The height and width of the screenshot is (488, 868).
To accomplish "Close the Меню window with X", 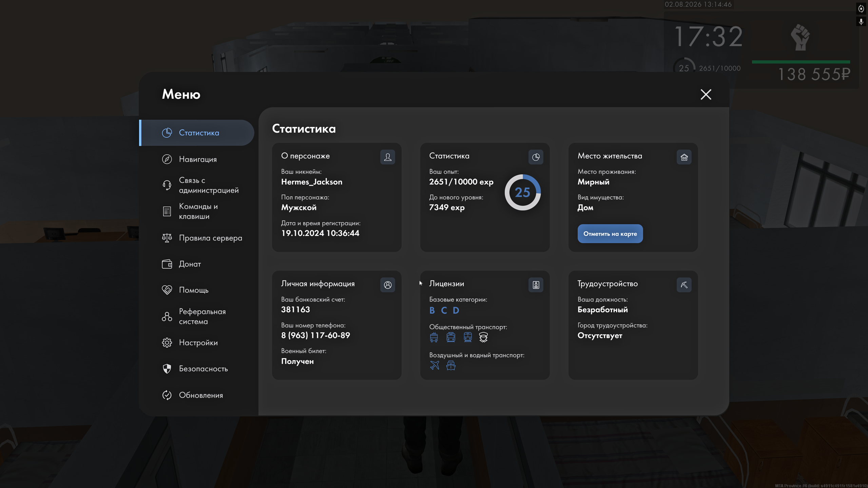I will 706,94.
